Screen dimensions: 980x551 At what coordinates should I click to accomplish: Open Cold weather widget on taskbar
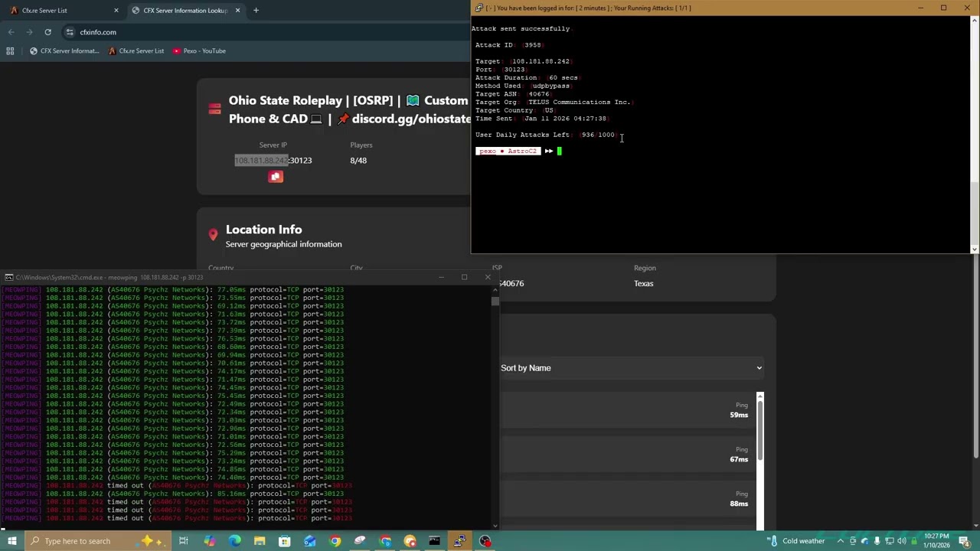[x=796, y=541]
